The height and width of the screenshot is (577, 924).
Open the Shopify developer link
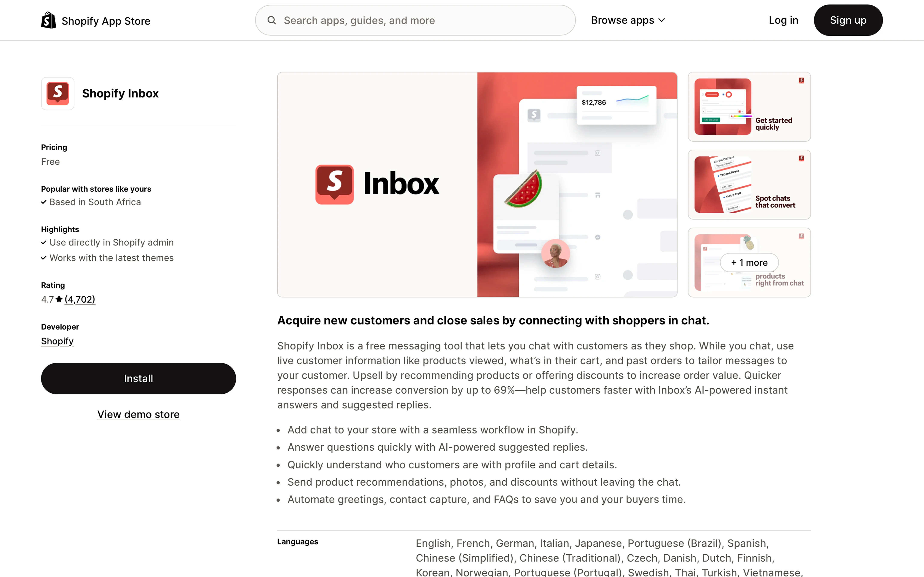click(57, 341)
